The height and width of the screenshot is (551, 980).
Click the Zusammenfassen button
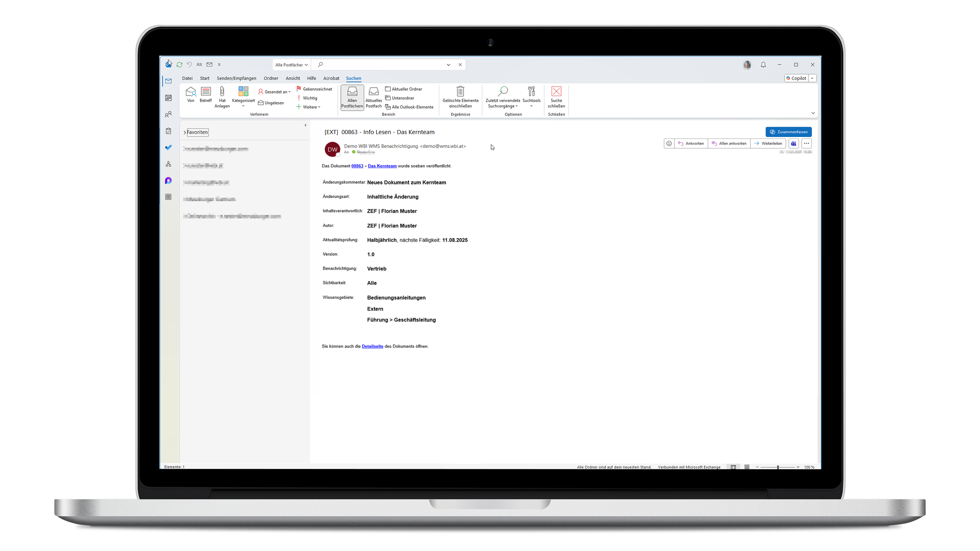[x=788, y=132]
